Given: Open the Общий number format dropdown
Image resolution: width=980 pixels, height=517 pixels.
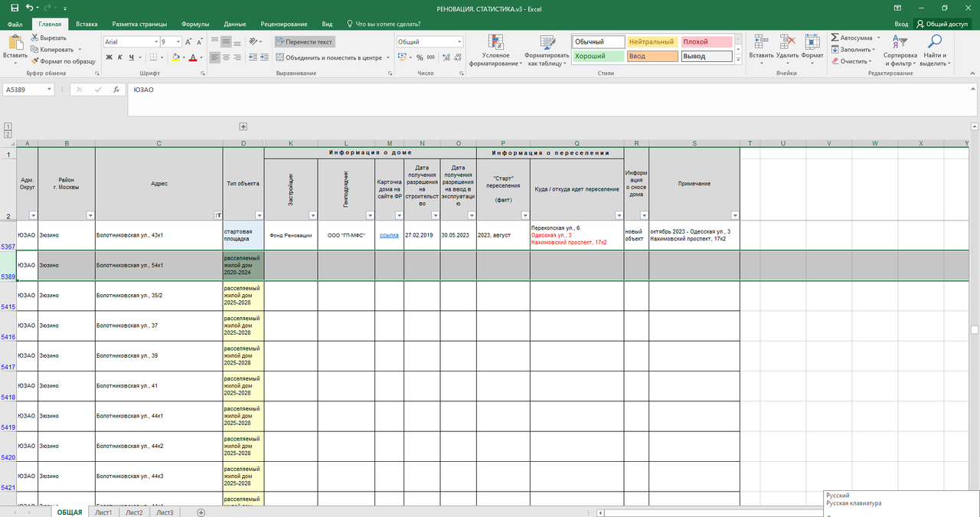Looking at the screenshot, I should tap(459, 42).
